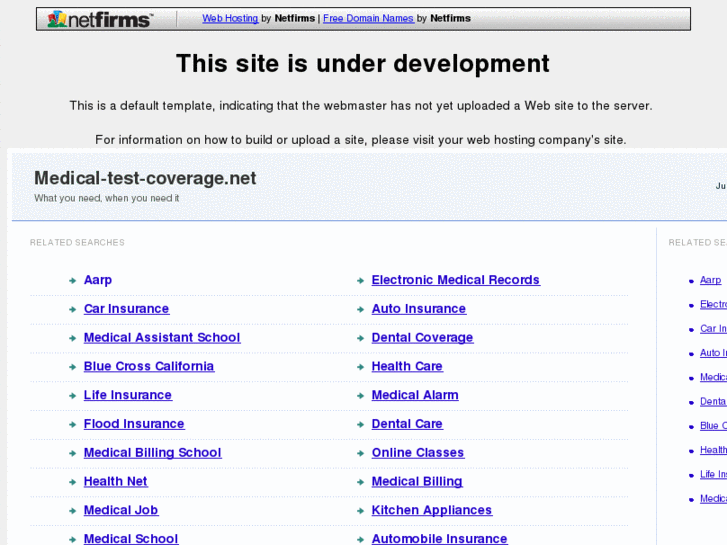Click arrow icon beside Auto Insurance
This screenshot has height=545, width=727.
click(360, 309)
